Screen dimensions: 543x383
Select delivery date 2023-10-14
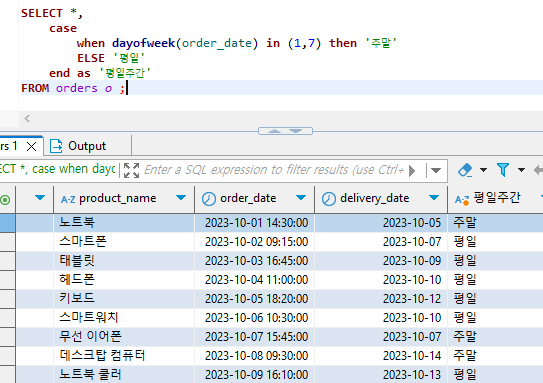point(381,356)
